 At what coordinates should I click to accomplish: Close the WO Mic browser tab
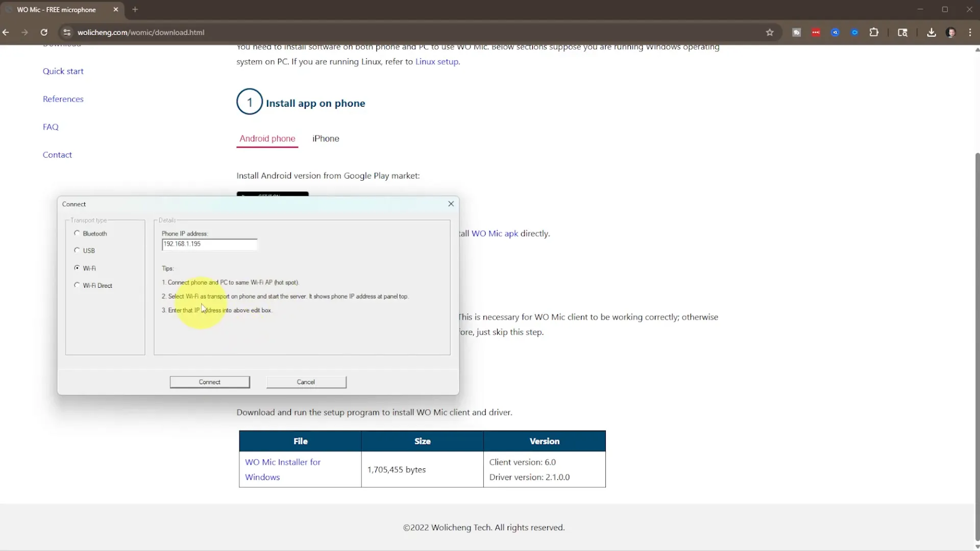(x=116, y=10)
